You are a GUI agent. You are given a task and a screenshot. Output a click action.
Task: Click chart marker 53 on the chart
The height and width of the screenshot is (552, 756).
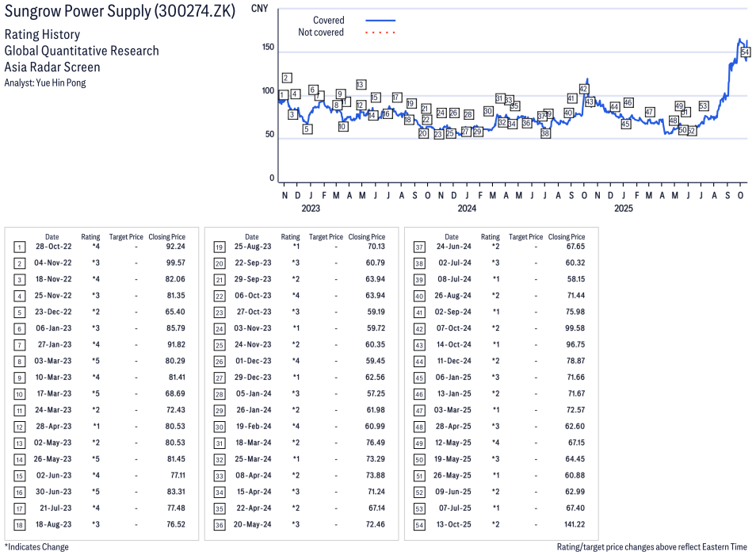tap(703, 105)
